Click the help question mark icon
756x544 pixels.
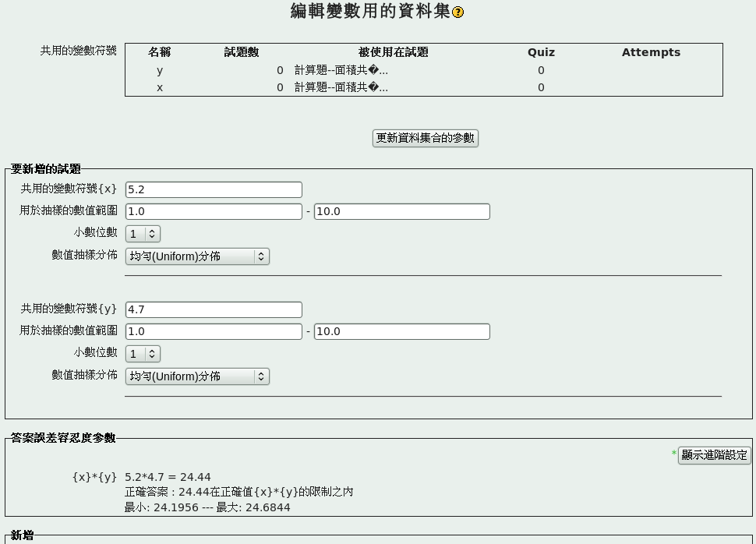(x=458, y=12)
